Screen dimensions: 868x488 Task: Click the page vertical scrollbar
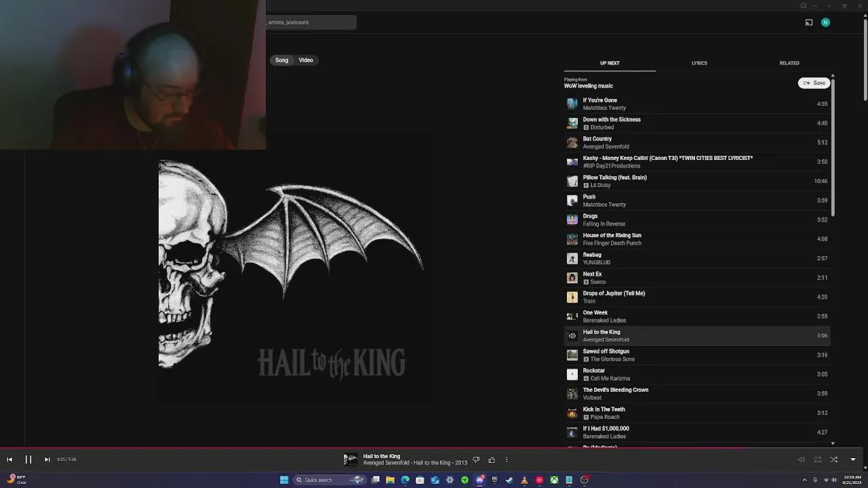(x=865, y=61)
